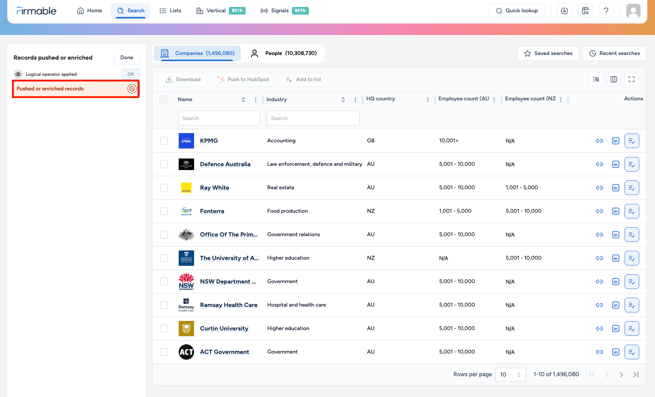Sort by the Industry column arrows
This screenshot has width=655, height=397.
pos(343,99)
